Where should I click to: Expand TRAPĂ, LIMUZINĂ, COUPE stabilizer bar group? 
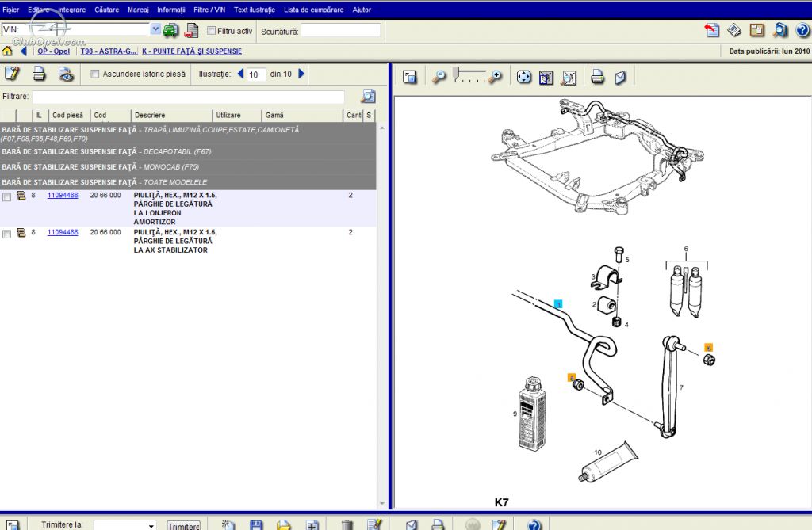point(188,134)
